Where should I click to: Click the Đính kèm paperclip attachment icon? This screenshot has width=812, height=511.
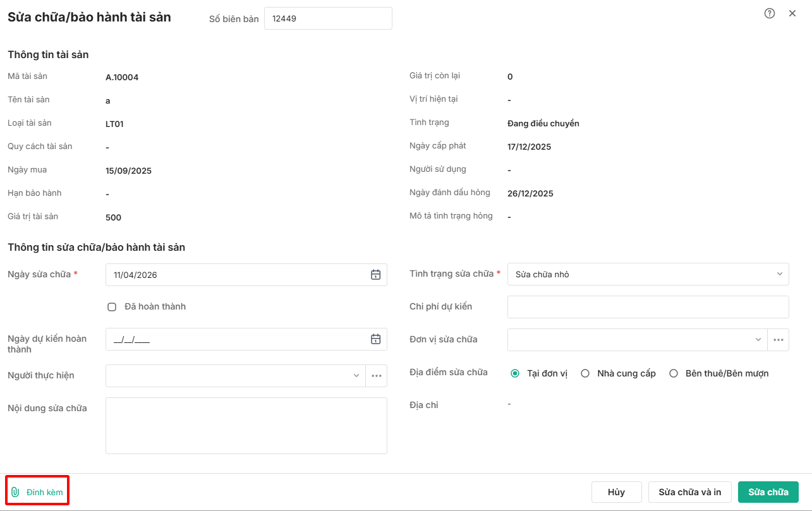point(16,492)
